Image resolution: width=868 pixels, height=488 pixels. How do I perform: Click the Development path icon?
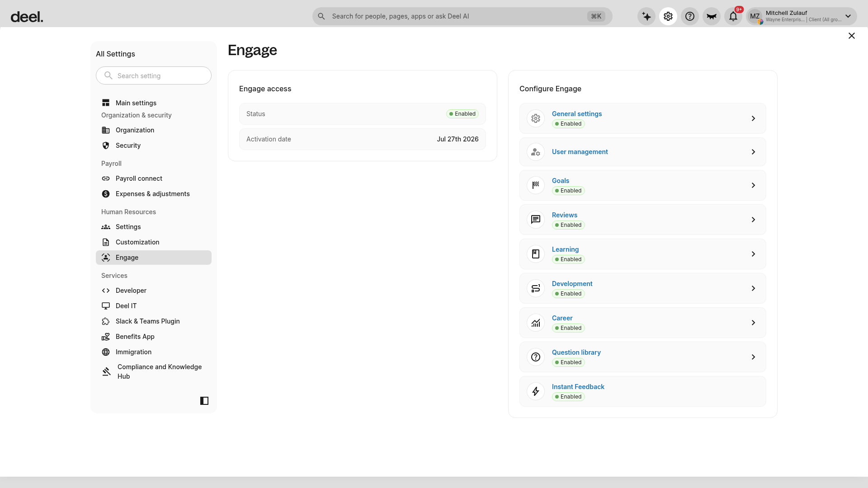tap(536, 288)
